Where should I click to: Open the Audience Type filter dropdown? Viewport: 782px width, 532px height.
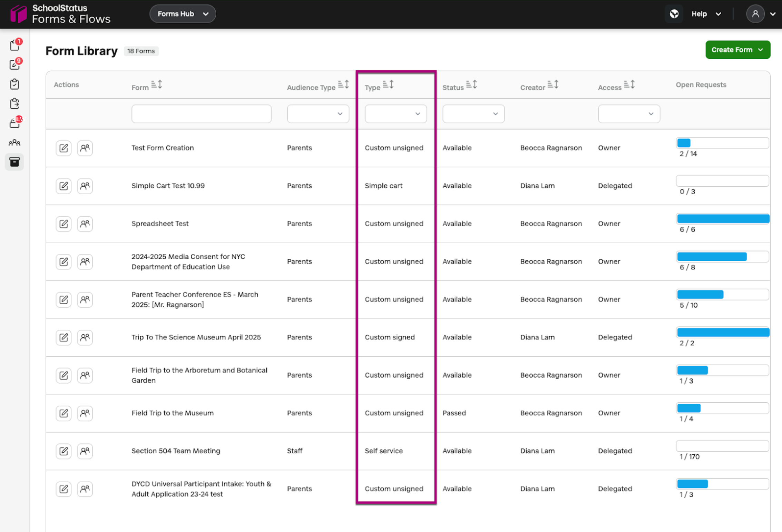[x=318, y=114]
